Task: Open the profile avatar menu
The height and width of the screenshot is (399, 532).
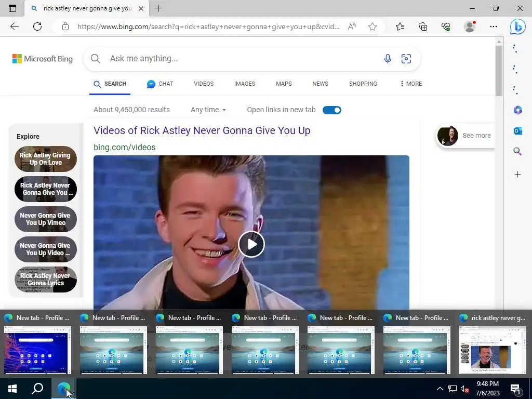Action: [x=470, y=26]
